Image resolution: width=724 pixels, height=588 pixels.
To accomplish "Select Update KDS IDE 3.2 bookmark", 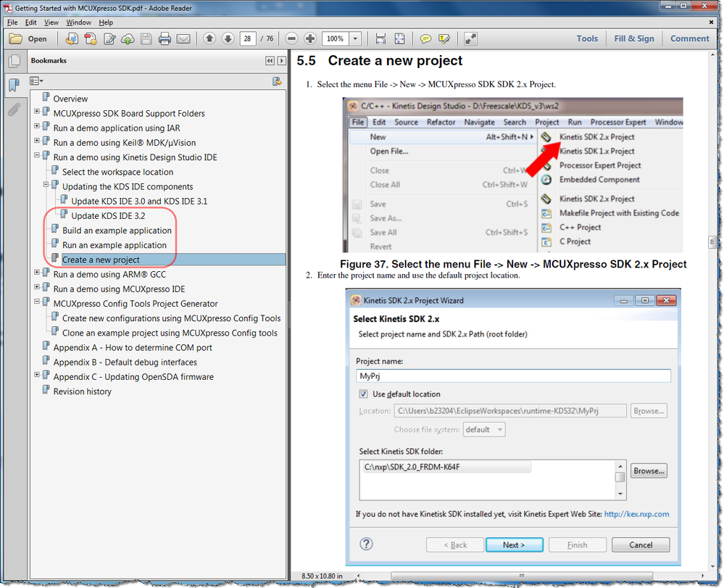I will click(108, 216).
